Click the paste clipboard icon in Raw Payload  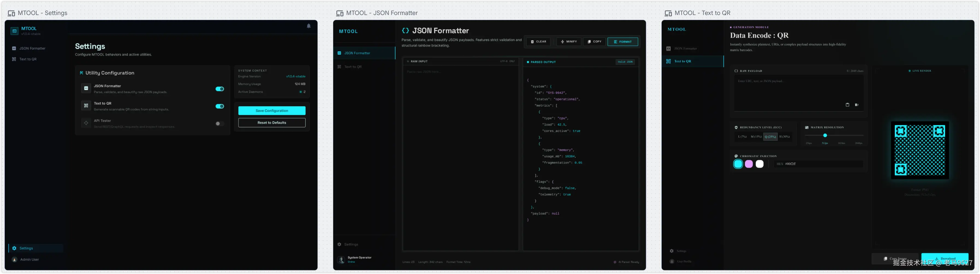847,105
